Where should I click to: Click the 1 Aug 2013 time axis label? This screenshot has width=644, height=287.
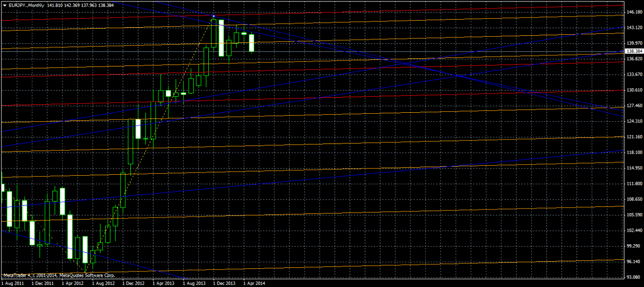(194, 283)
